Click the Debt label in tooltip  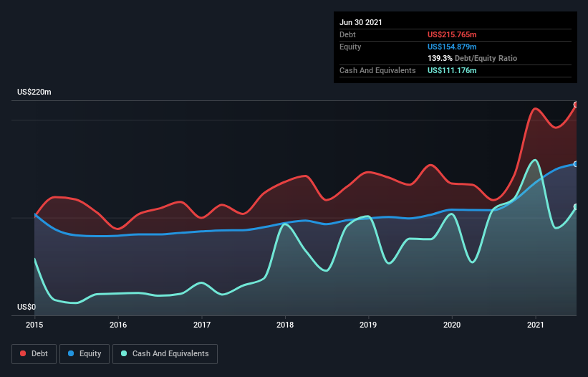(x=347, y=34)
